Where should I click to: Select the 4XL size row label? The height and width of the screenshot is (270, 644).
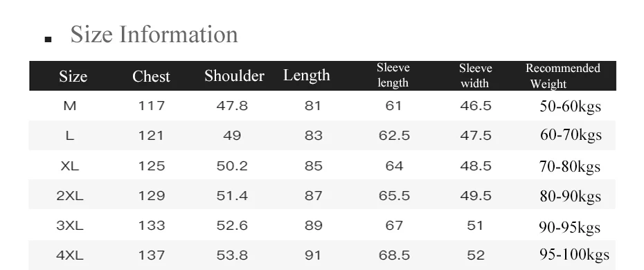(70, 255)
